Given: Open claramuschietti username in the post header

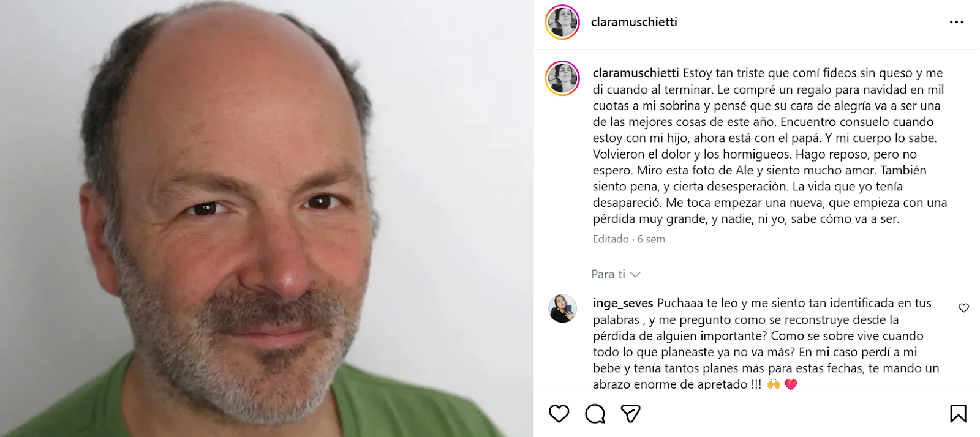Looking at the screenshot, I should click(x=634, y=22).
